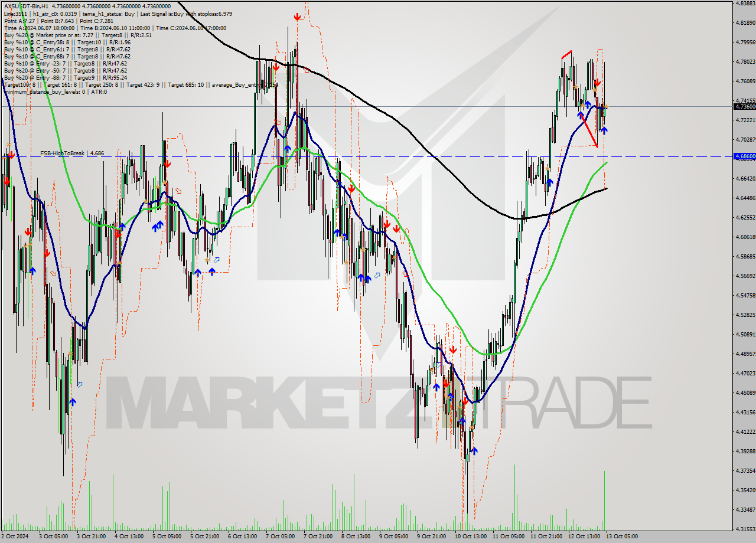Click the '13 Oct 05:00' time label

pyautogui.click(x=622, y=537)
